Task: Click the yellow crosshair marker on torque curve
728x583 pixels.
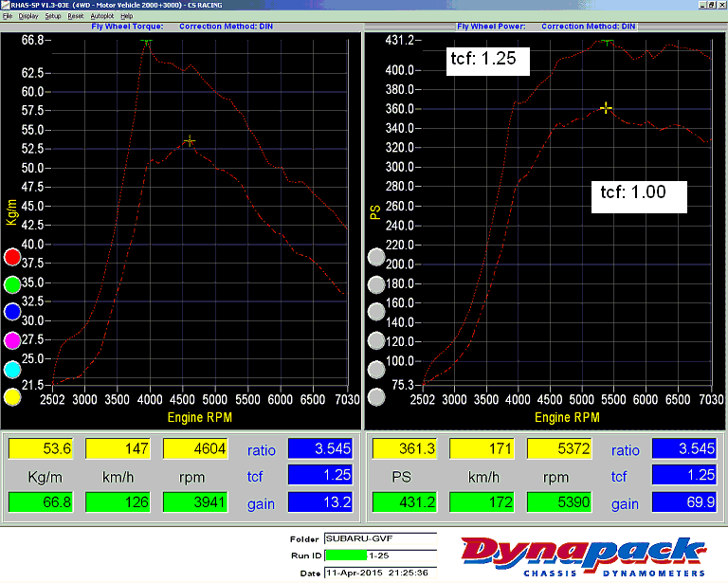Action: (190, 141)
